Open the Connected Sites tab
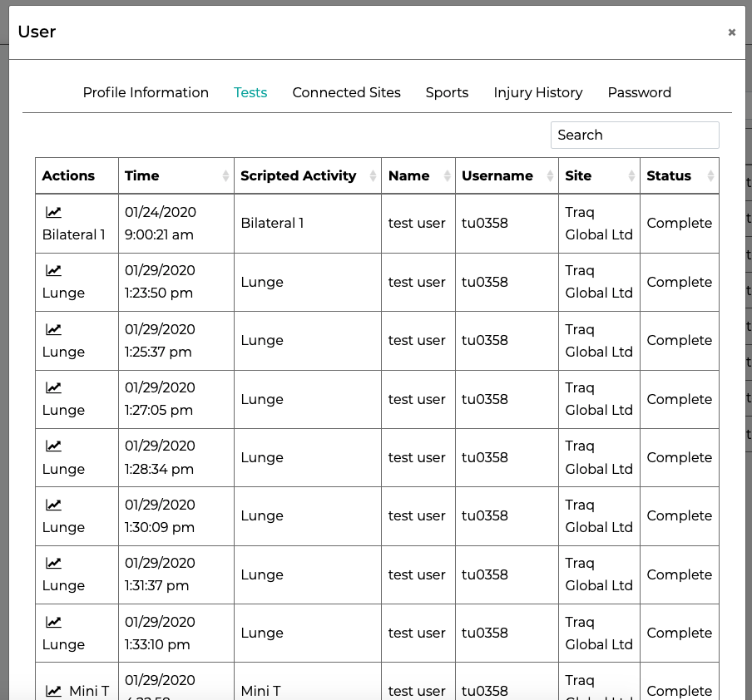 coord(346,92)
